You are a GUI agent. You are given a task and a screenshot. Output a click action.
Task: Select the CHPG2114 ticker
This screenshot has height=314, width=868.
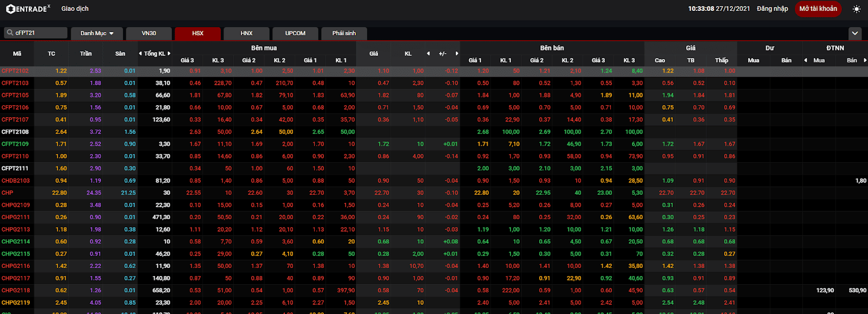[16, 242]
